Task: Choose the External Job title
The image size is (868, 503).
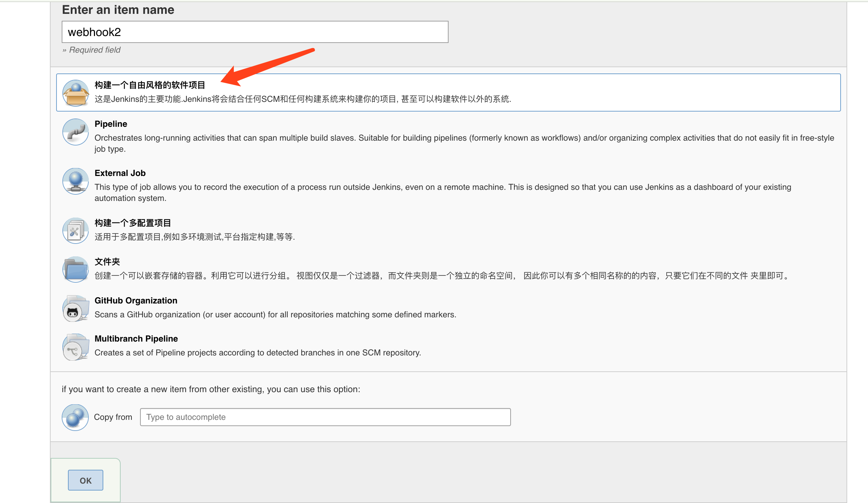Action: click(x=120, y=173)
